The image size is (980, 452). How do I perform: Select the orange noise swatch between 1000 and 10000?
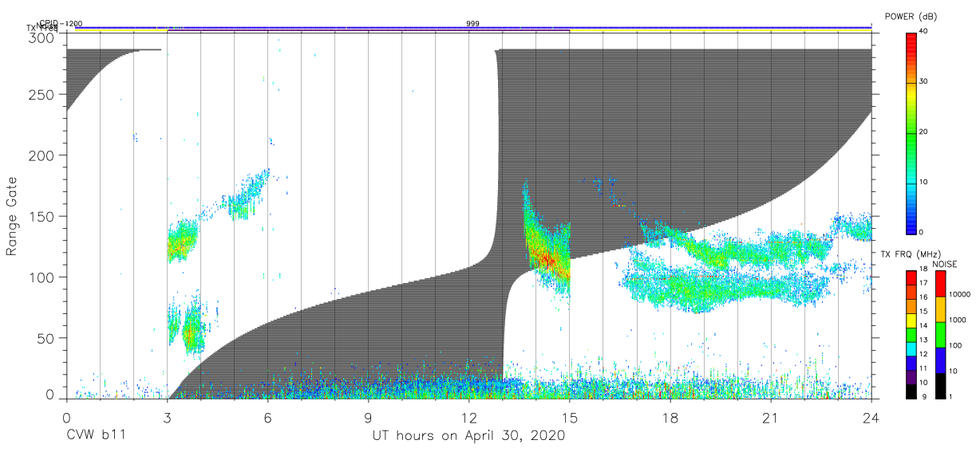939,309
